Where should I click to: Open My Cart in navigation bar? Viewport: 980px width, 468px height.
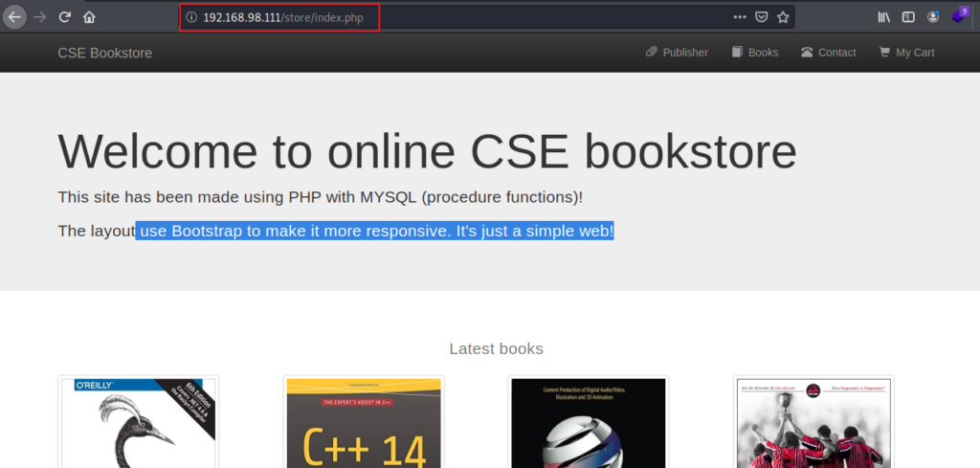[906, 53]
